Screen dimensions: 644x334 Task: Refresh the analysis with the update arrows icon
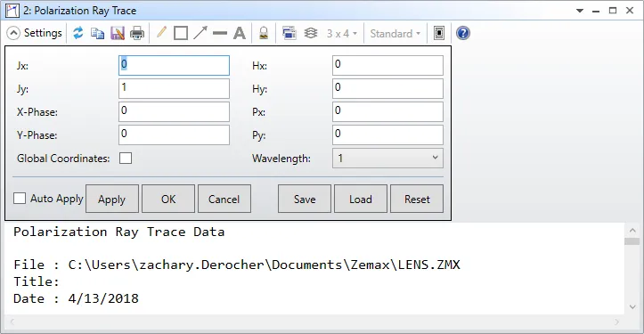78,33
